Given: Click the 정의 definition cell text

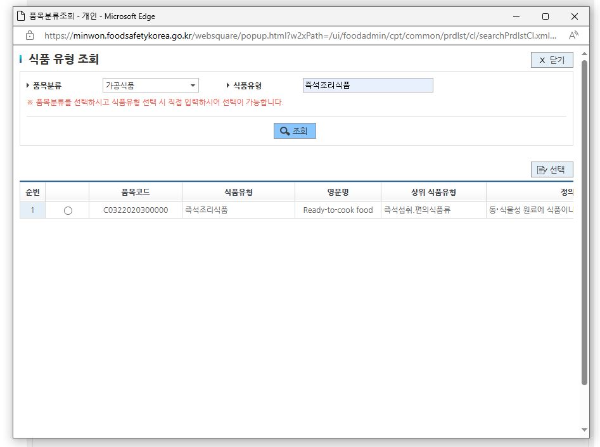Looking at the screenshot, I should coord(530,210).
